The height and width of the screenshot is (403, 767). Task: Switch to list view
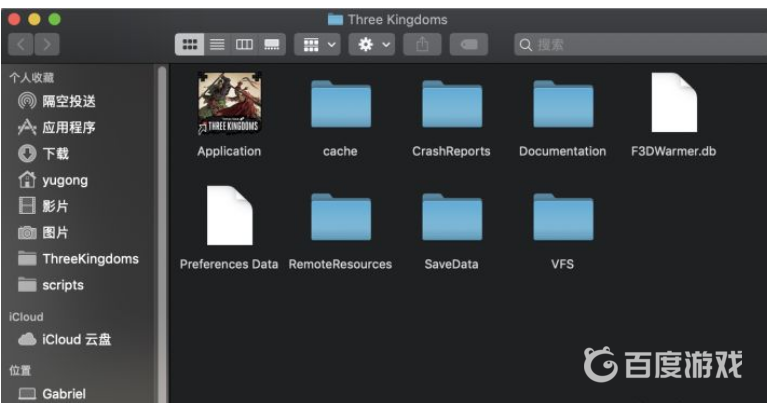[x=217, y=45]
